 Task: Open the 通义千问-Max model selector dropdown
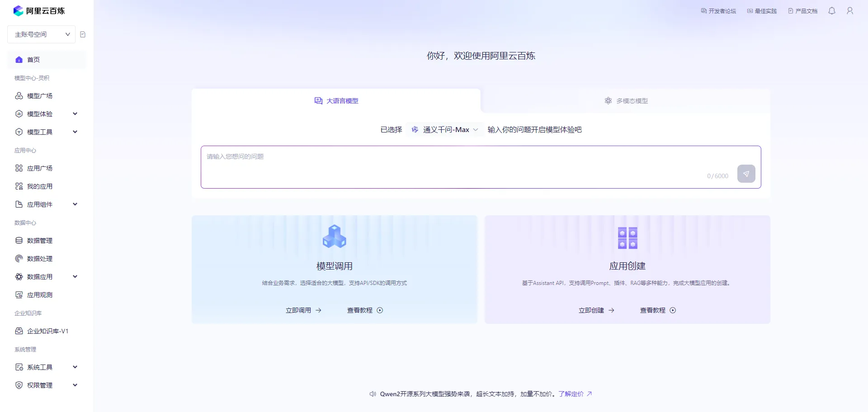click(444, 130)
